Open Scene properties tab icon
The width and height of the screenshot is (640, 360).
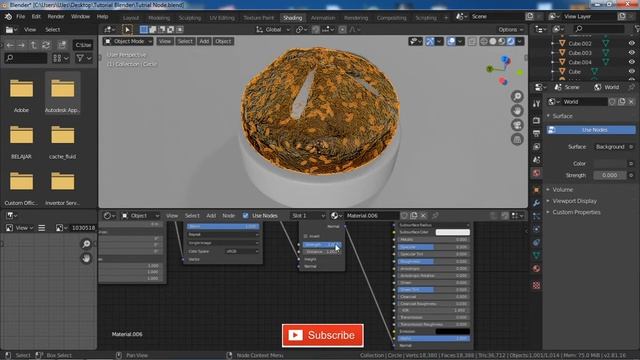(x=536, y=160)
